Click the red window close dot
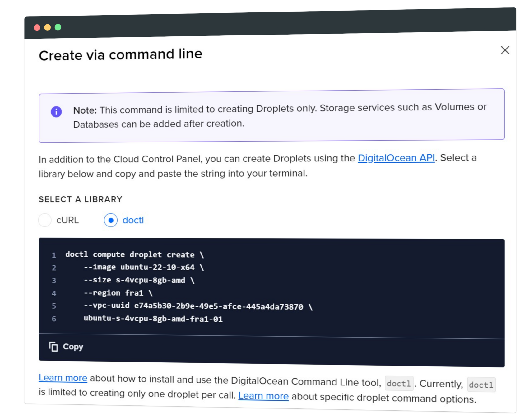 click(x=37, y=28)
